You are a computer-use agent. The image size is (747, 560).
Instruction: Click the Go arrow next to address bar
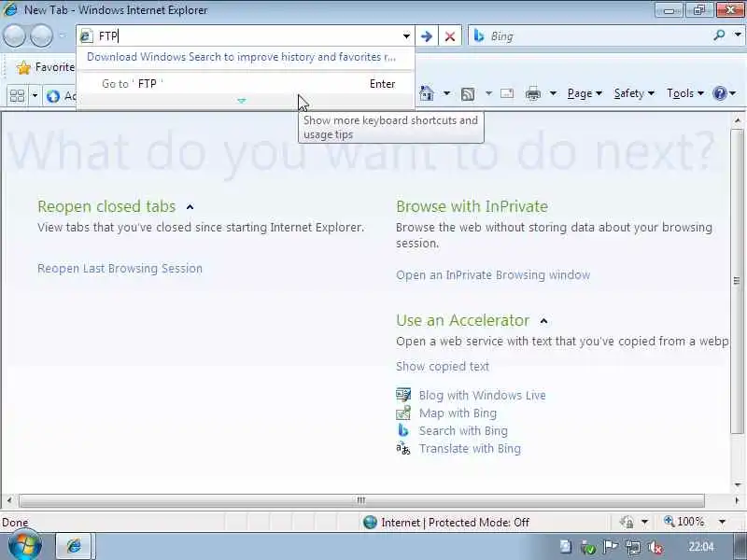pyautogui.click(x=427, y=36)
